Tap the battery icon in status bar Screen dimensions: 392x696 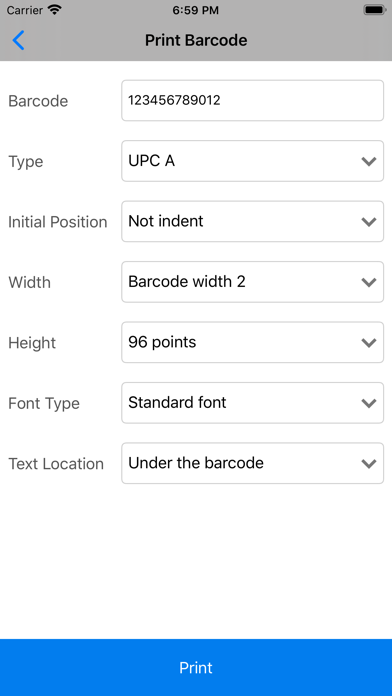[x=375, y=10]
